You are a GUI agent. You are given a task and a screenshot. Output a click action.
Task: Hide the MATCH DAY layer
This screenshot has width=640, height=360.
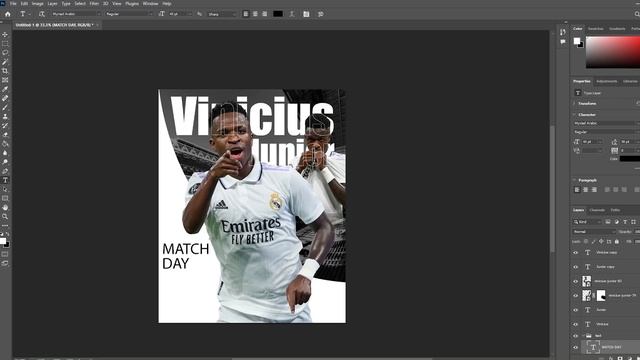(x=576, y=347)
